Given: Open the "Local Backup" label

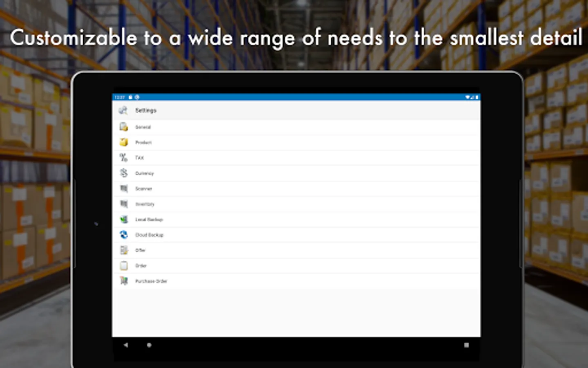Looking at the screenshot, I should pyautogui.click(x=149, y=220).
